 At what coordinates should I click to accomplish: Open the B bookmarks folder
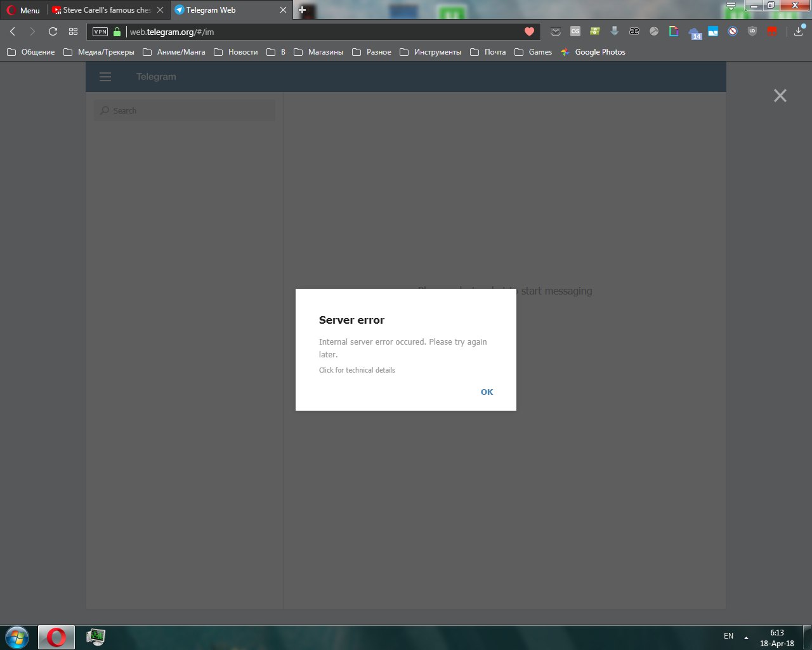pos(276,52)
